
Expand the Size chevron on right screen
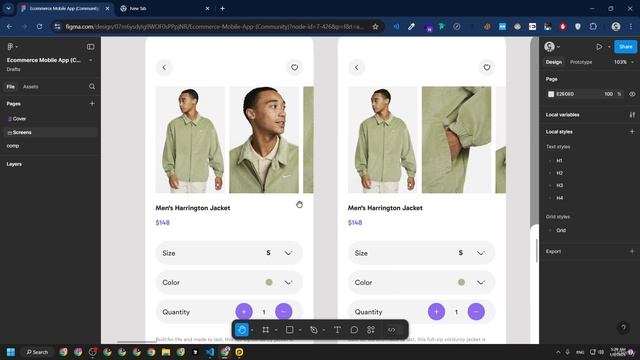[480, 253]
